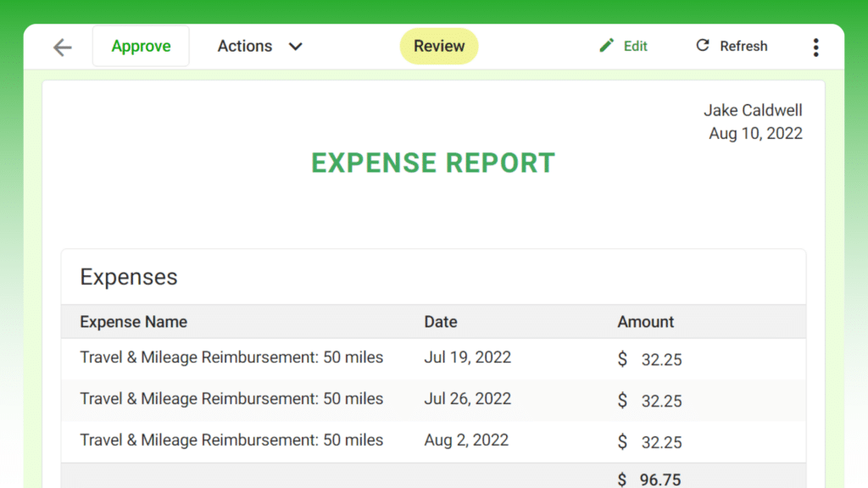
Task: Click the pencil Edit icon
Action: (x=607, y=46)
